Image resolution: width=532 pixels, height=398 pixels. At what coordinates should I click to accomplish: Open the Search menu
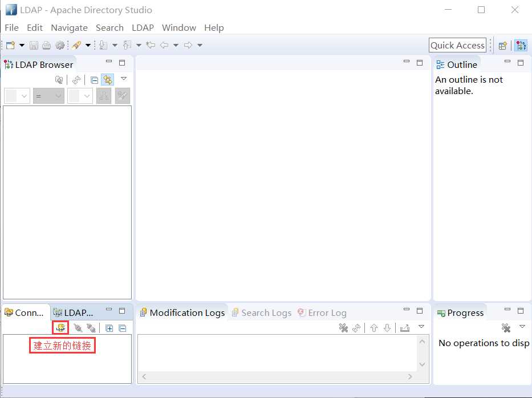point(109,27)
